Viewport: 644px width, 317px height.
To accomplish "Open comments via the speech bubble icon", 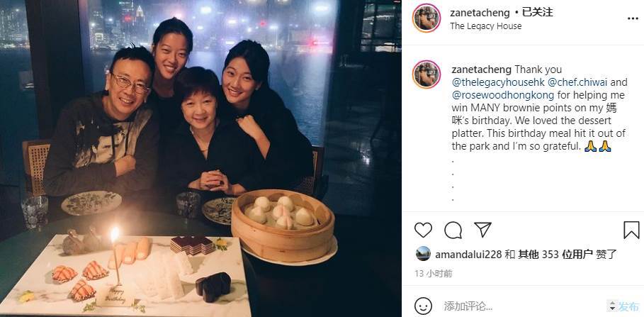I will click(x=453, y=230).
